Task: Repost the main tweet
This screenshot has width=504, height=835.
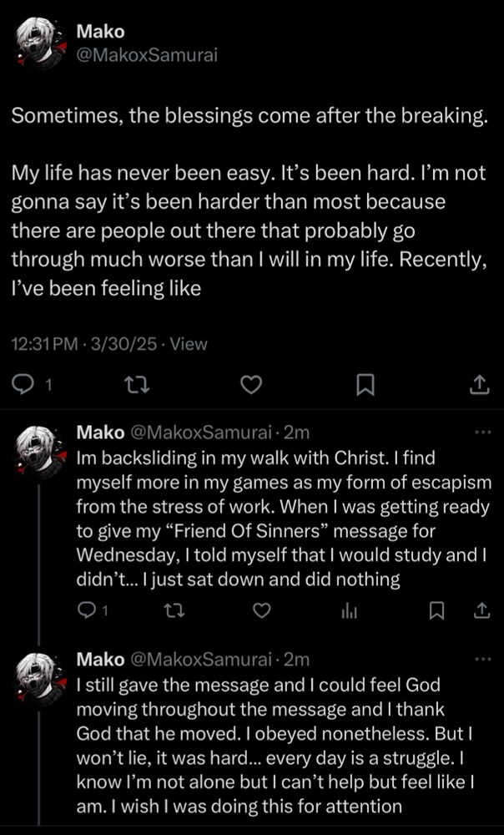Action: tap(134, 384)
